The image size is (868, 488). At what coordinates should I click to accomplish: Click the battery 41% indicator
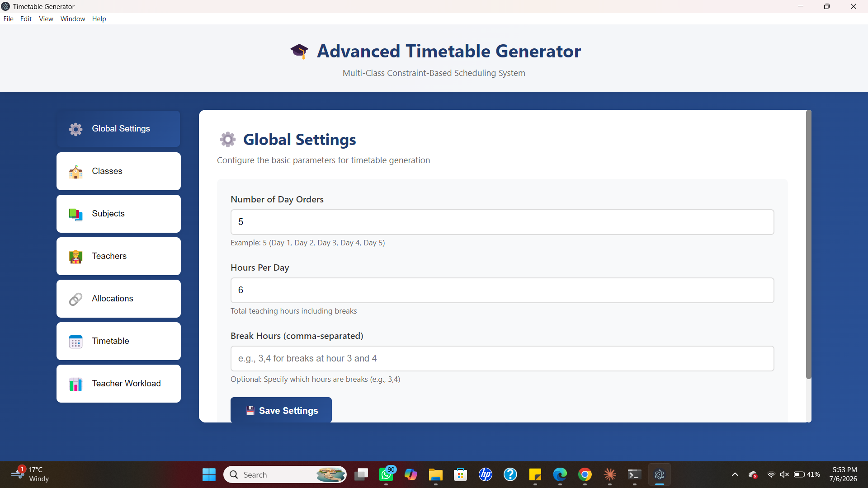(807, 475)
